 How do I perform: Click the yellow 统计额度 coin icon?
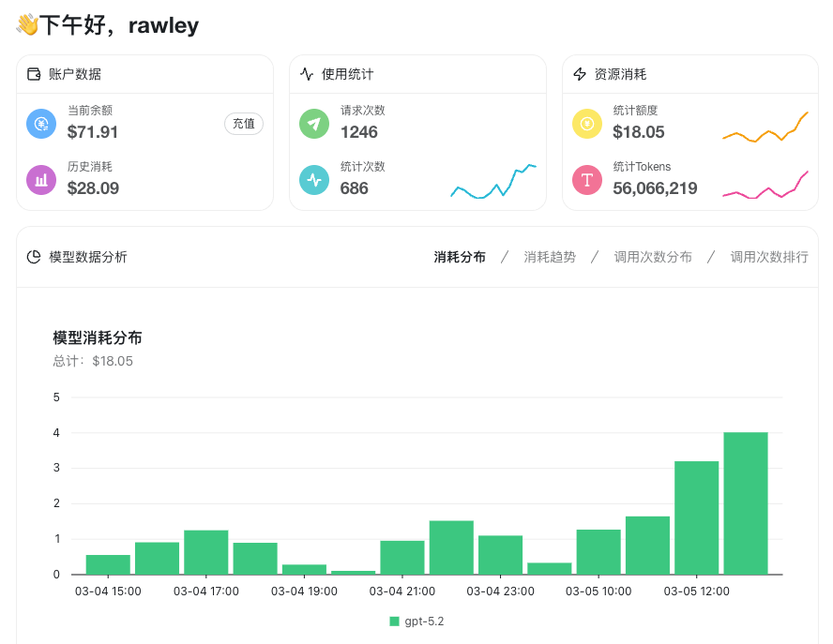coord(587,123)
